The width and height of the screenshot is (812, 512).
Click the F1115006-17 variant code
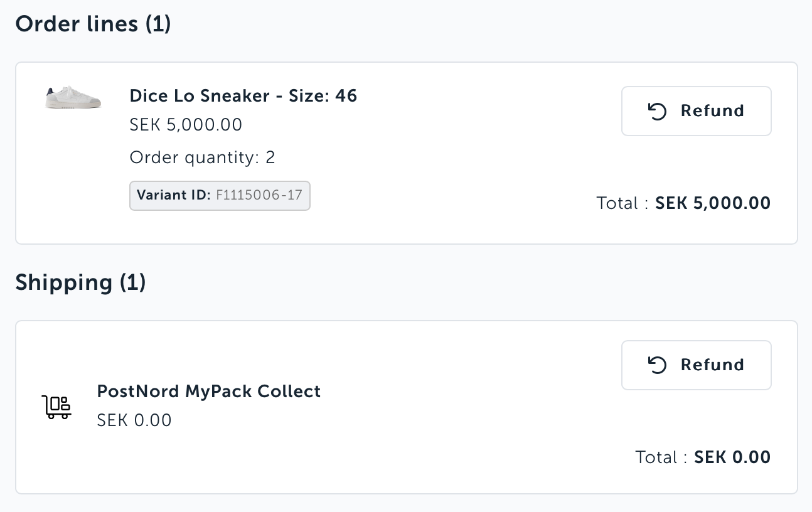click(259, 195)
